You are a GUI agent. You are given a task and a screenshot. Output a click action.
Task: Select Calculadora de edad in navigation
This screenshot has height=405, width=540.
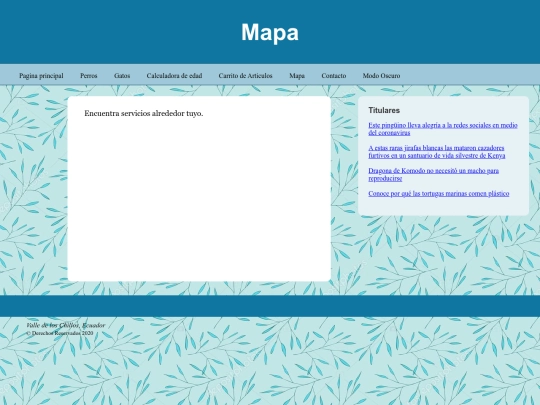click(x=174, y=76)
